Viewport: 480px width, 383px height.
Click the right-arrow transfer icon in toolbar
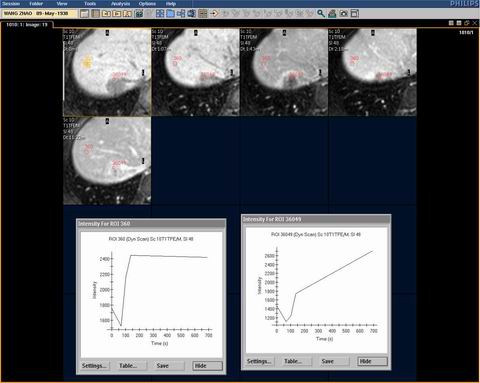pos(214,14)
